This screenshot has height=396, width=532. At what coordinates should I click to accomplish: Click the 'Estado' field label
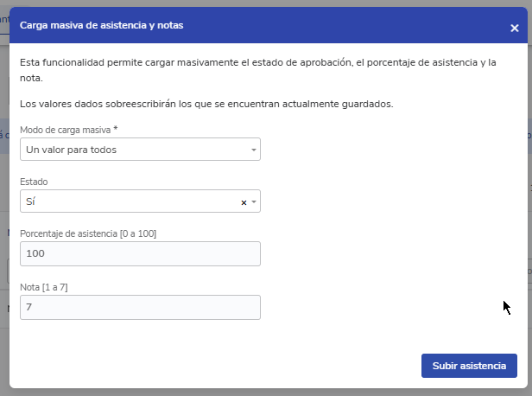(34, 182)
